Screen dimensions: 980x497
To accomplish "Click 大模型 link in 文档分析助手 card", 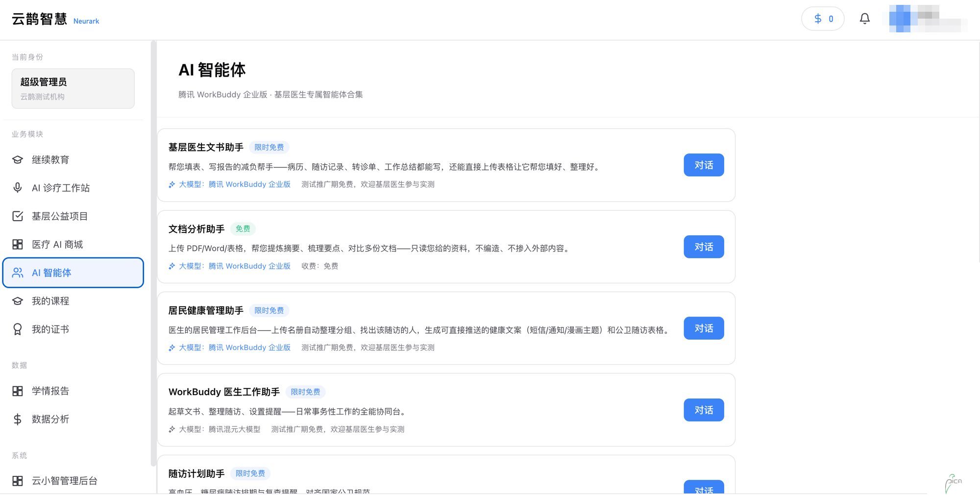I will 235,266.
